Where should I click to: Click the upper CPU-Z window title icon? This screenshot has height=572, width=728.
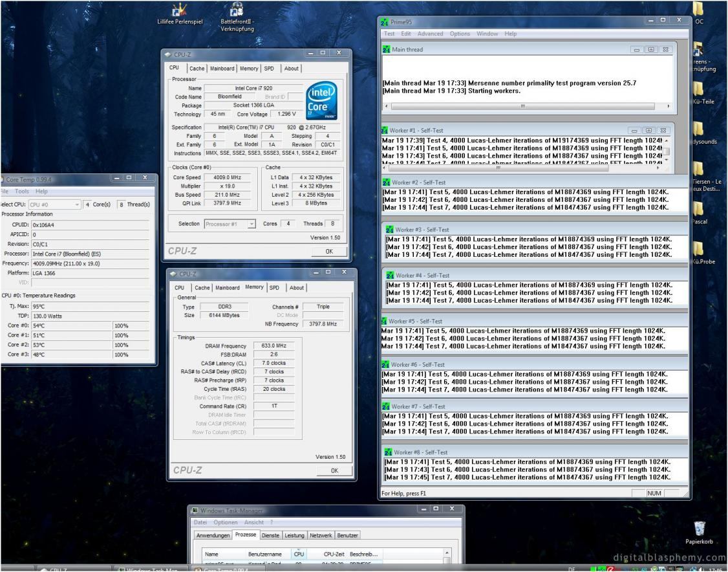[x=168, y=55]
